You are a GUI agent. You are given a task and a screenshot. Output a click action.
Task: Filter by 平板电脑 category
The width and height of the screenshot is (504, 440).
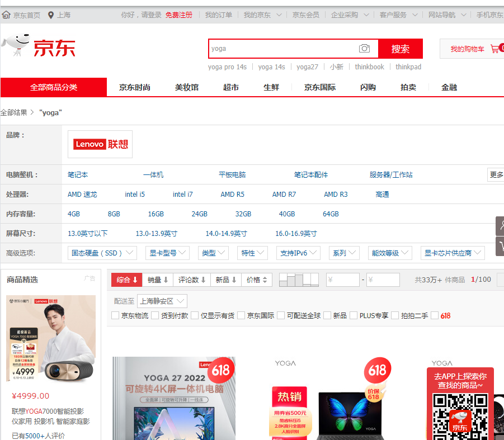click(x=232, y=175)
